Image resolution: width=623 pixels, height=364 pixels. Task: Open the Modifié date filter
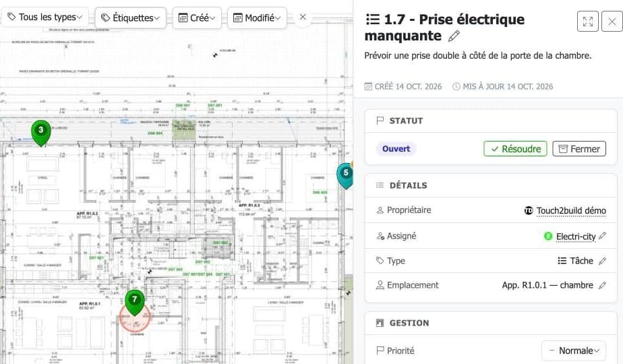tap(257, 18)
